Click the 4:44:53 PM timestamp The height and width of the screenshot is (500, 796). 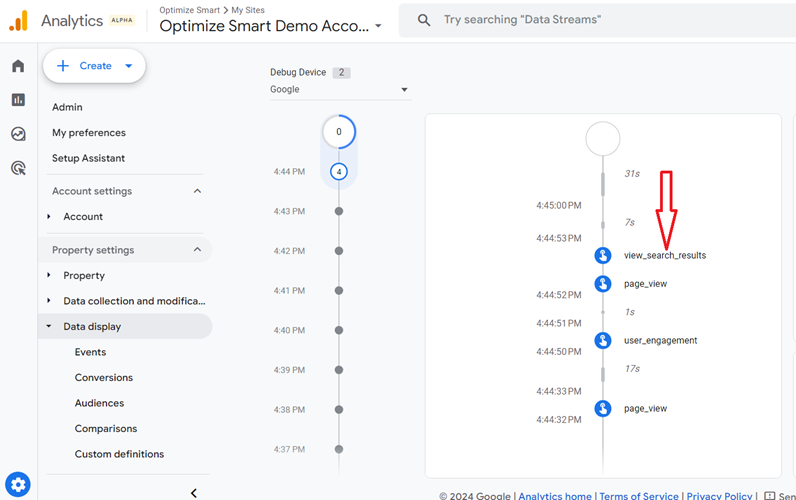click(x=559, y=238)
